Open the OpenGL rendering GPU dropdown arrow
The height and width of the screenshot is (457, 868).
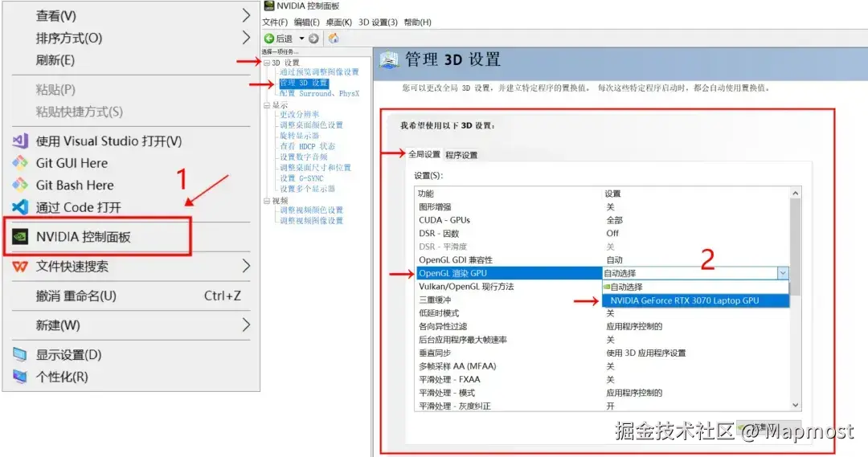tap(783, 273)
